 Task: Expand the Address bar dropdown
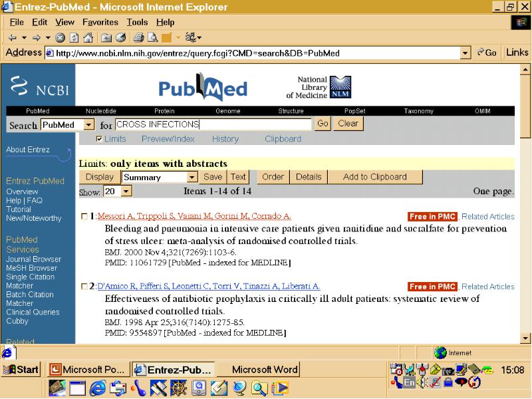(465, 53)
